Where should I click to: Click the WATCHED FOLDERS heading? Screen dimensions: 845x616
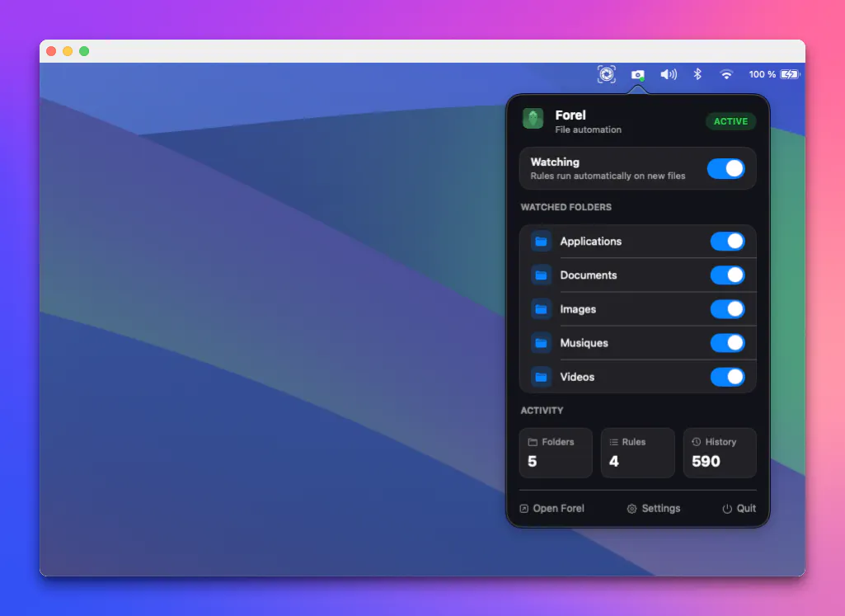566,208
